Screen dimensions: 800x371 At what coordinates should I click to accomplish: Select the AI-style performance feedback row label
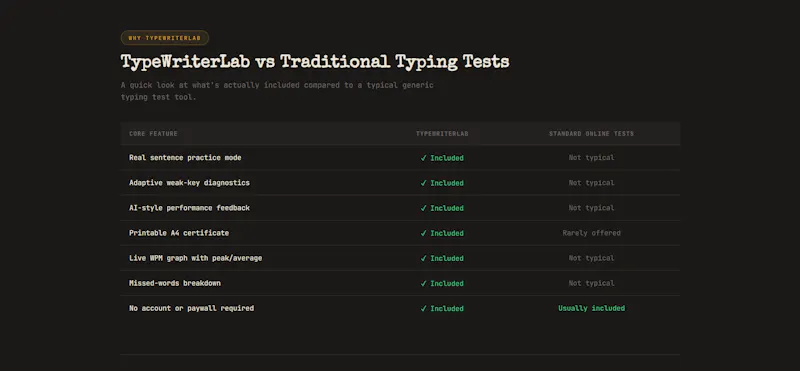tap(189, 208)
